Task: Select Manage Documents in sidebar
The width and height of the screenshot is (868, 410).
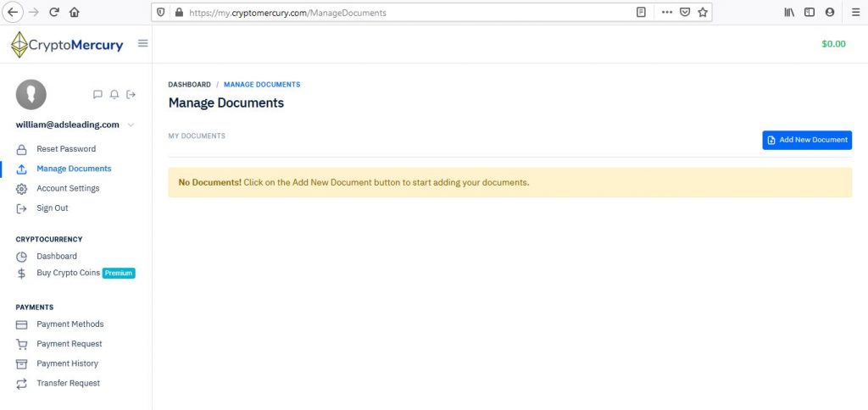Action: 74,169
